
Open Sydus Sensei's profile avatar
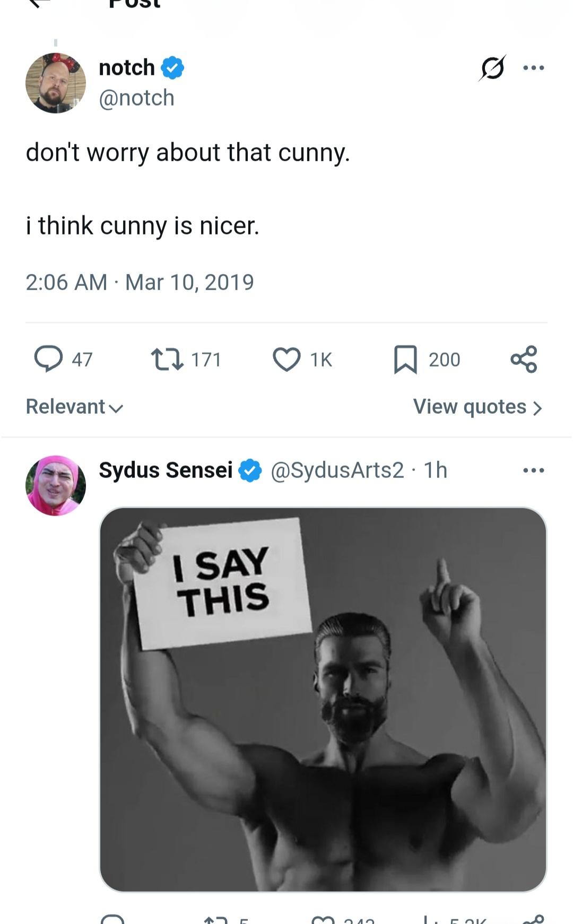coord(56,485)
